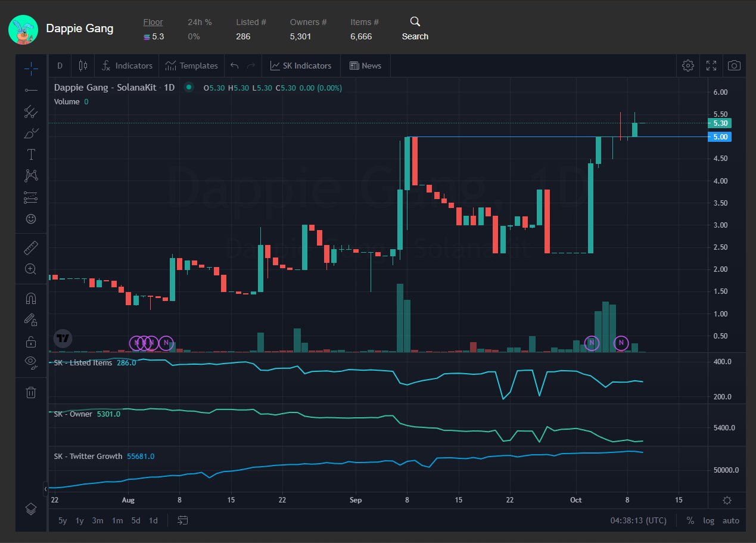
Task: Toggle auto scale mode
Action: click(x=731, y=520)
